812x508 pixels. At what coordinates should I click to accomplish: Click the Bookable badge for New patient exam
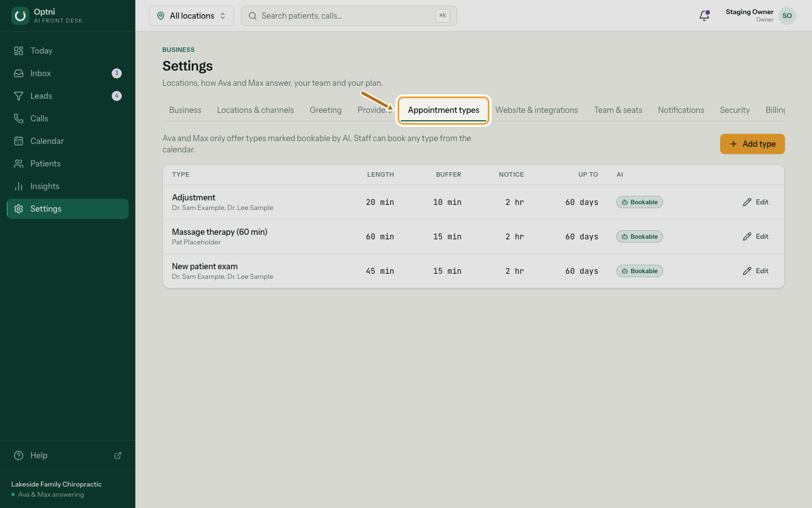point(639,271)
